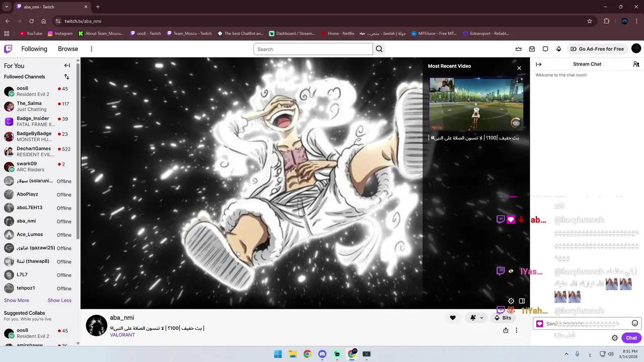
Task: Click Go Ad-Free for Free button
Action: (597, 49)
